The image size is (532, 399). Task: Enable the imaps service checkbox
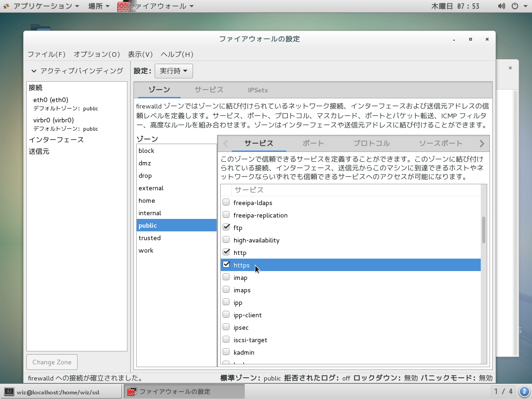[x=226, y=290]
